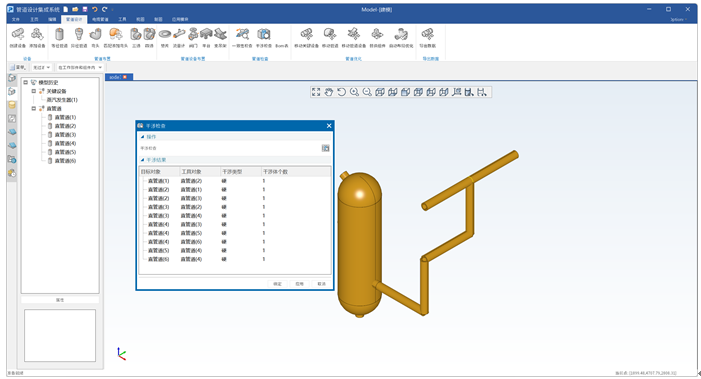
Task: Select 直管道(6) in the model tree
Action: click(65, 160)
